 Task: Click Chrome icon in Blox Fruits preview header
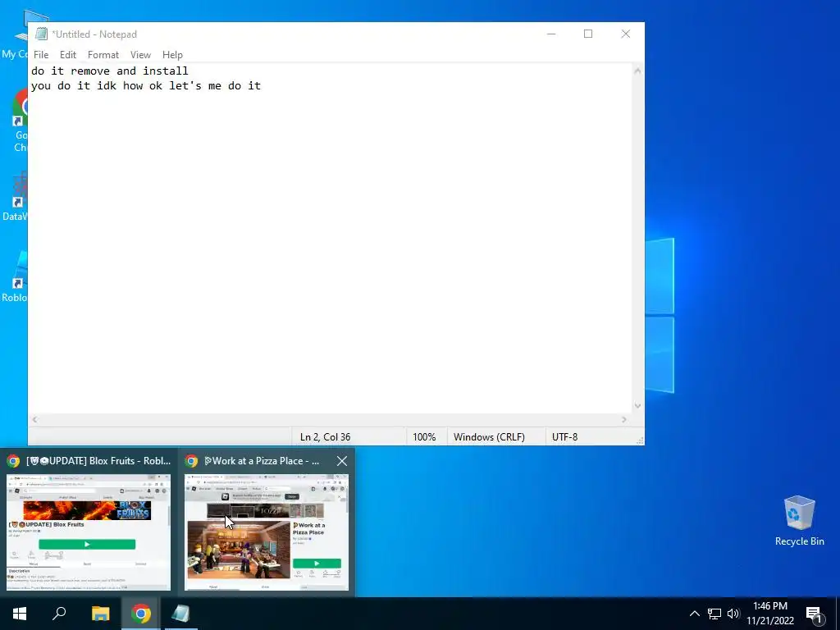[x=13, y=461]
